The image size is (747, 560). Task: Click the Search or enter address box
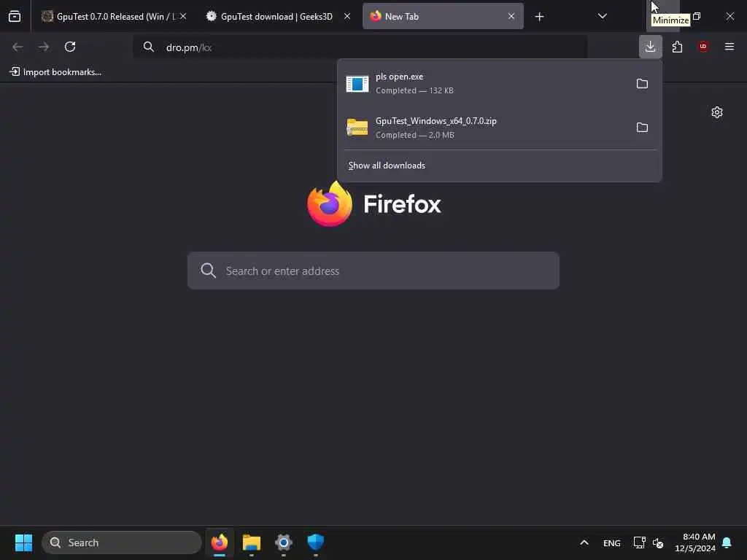click(x=373, y=271)
